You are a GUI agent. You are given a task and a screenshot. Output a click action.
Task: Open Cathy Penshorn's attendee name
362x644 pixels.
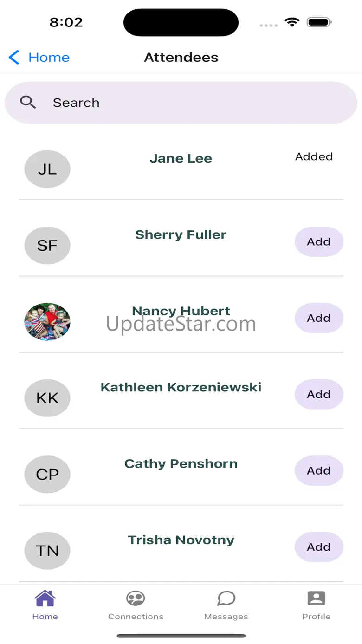(x=181, y=464)
